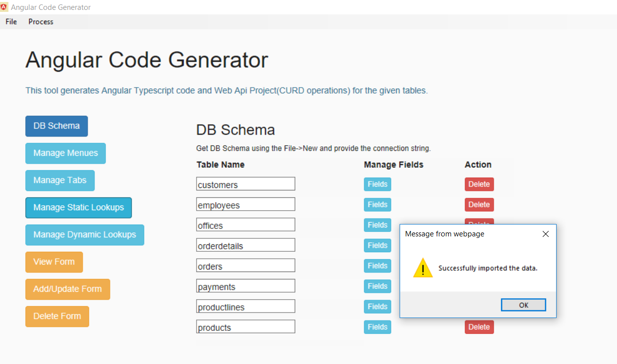
Task: Dismiss the webpage message with the X
Action: [x=545, y=234]
